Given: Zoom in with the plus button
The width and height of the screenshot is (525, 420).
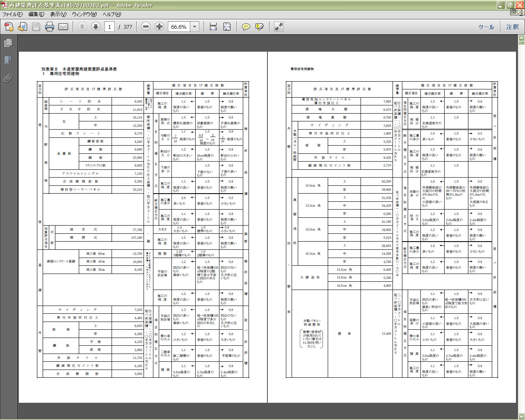Looking at the screenshot, I should click(x=159, y=27).
